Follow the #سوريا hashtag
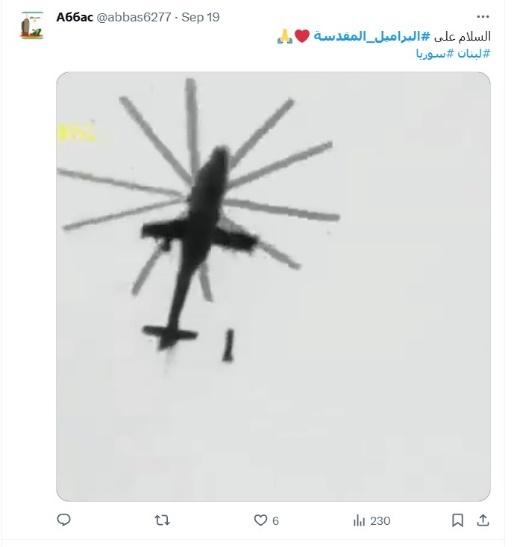514x547 pixels. coord(435,54)
